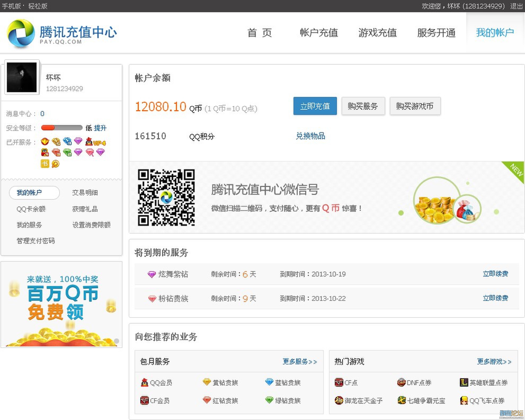Click the 绿钻贵族 green diamond icon
This screenshot has width=525, height=420.
pos(269,400)
